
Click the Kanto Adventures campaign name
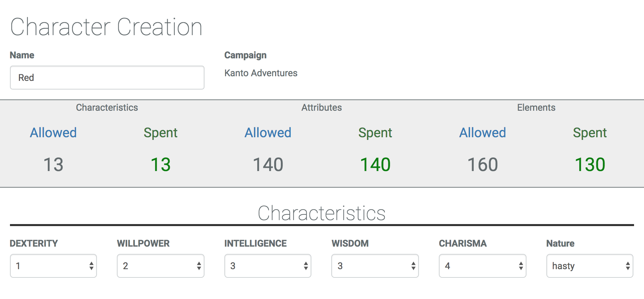click(x=261, y=73)
